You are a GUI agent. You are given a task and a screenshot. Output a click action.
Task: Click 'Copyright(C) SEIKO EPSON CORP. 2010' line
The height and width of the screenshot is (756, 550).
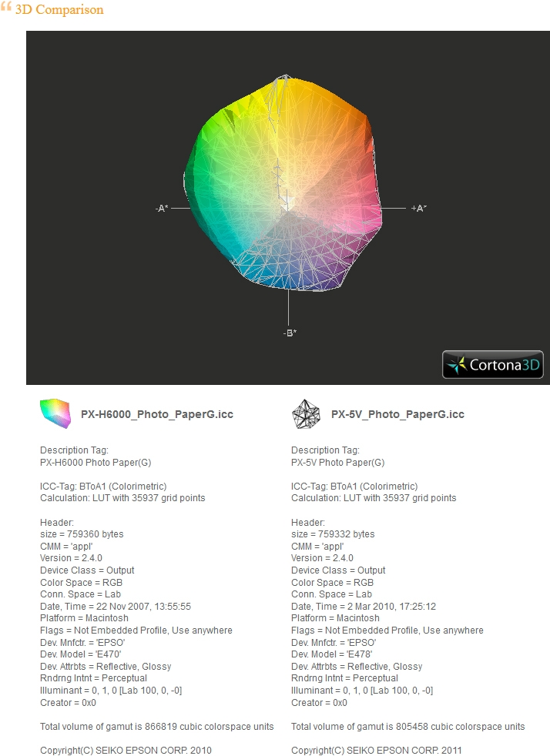tap(126, 750)
